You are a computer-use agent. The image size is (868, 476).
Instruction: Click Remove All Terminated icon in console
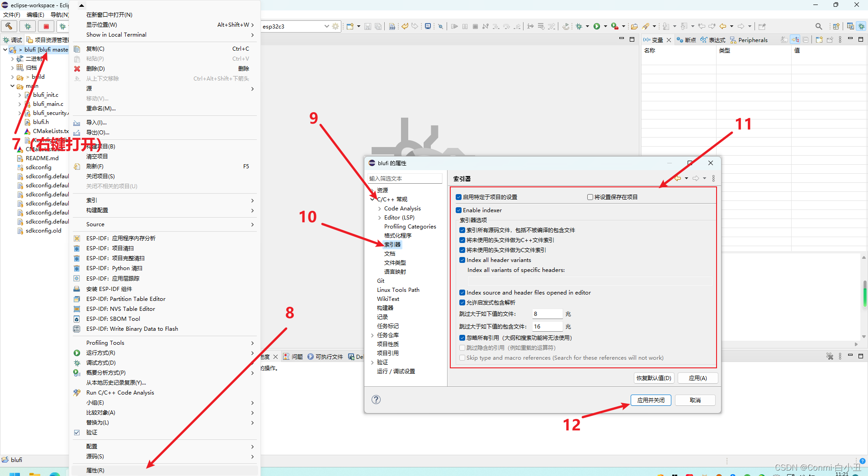pos(830,357)
